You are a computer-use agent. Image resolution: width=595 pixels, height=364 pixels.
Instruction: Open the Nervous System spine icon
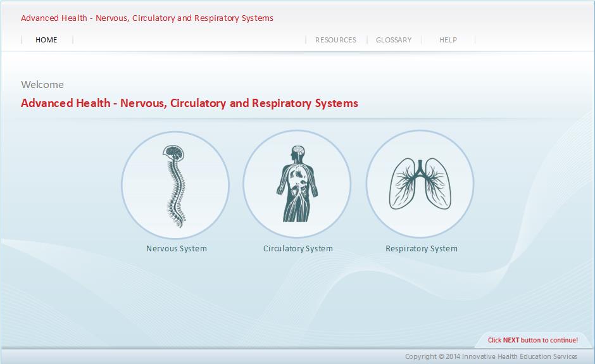(x=175, y=185)
